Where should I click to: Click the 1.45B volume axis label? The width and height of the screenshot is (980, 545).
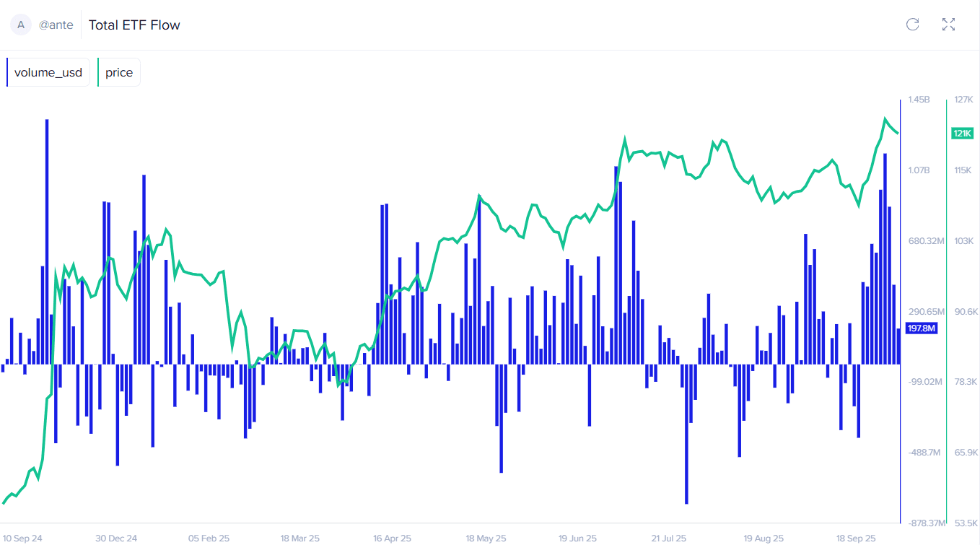click(919, 100)
